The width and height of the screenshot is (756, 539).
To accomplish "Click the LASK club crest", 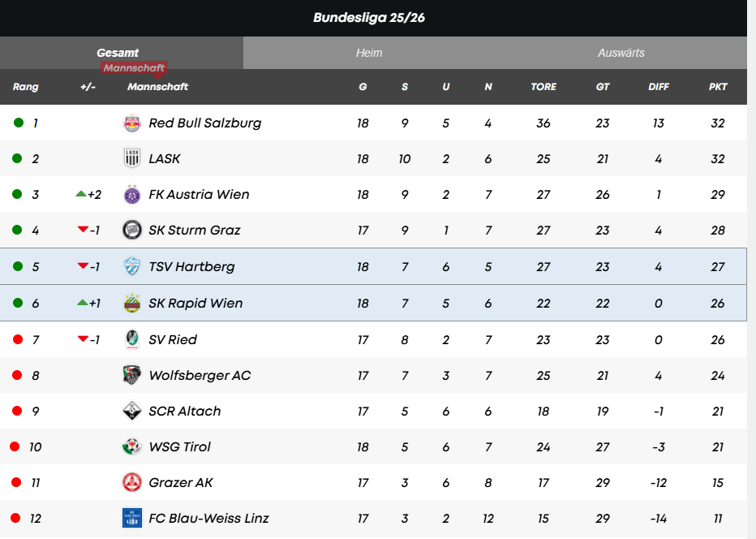I will pos(131,159).
